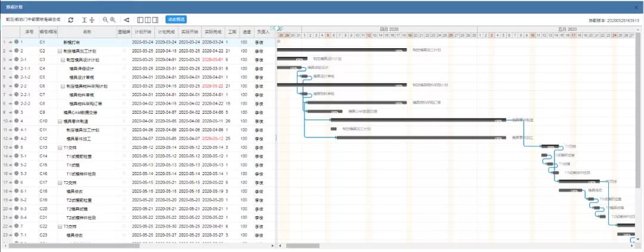Image resolution: width=644 pixels, height=252 pixels.
Task: Toggle the milestone checkbox for row C2
Action: [x=124, y=51]
